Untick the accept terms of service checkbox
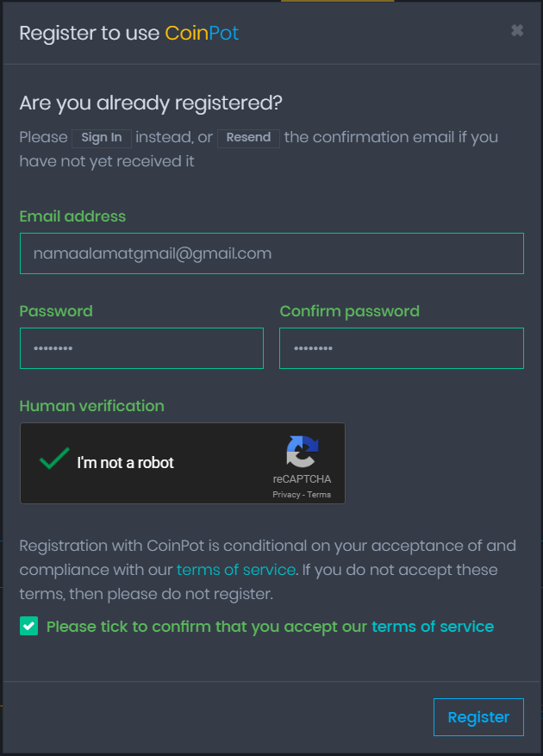Image resolution: width=543 pixels, height=756 pixels. pos(28,627)
